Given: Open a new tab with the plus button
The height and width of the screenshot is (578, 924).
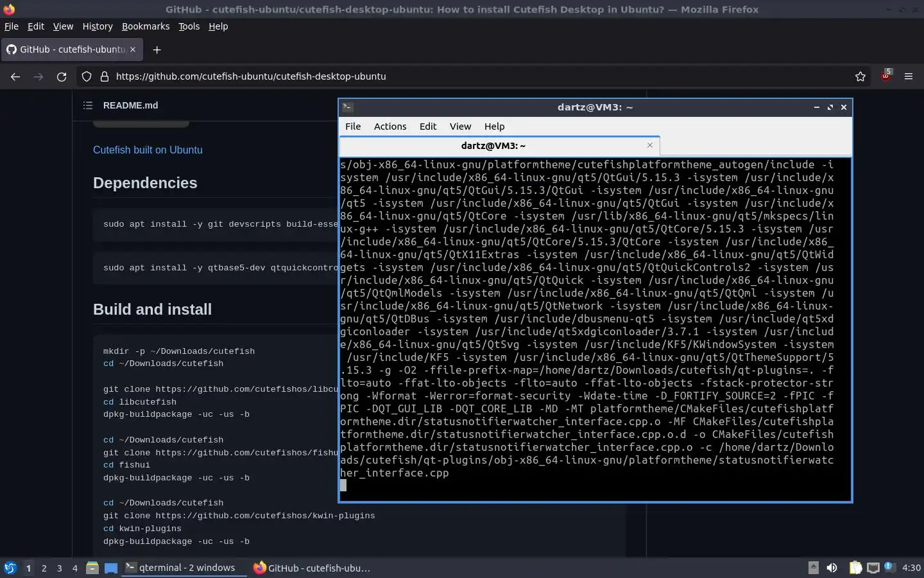Looking at the screenshot, I should coord(157,49).
